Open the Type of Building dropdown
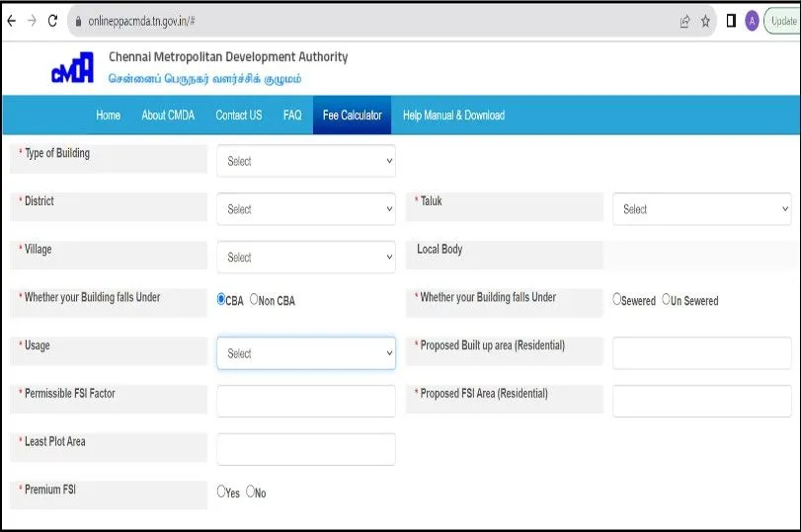 tap(305, 161)
